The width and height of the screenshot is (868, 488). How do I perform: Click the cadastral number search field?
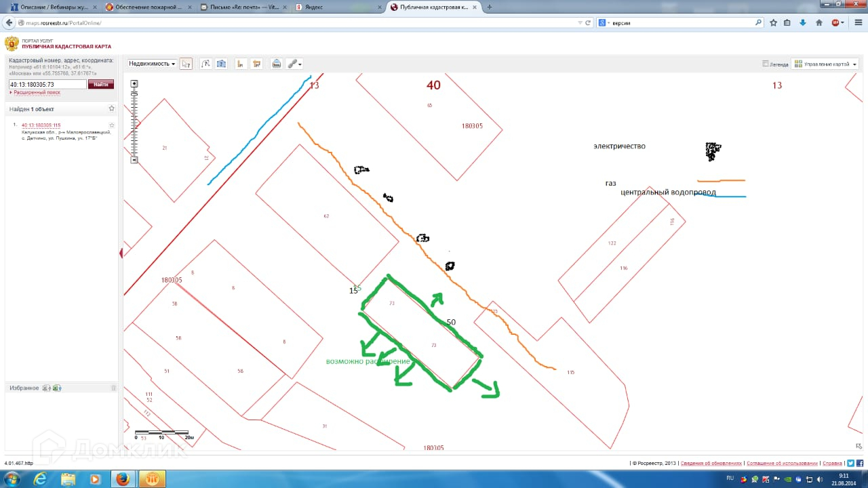(x=47, y=84)
